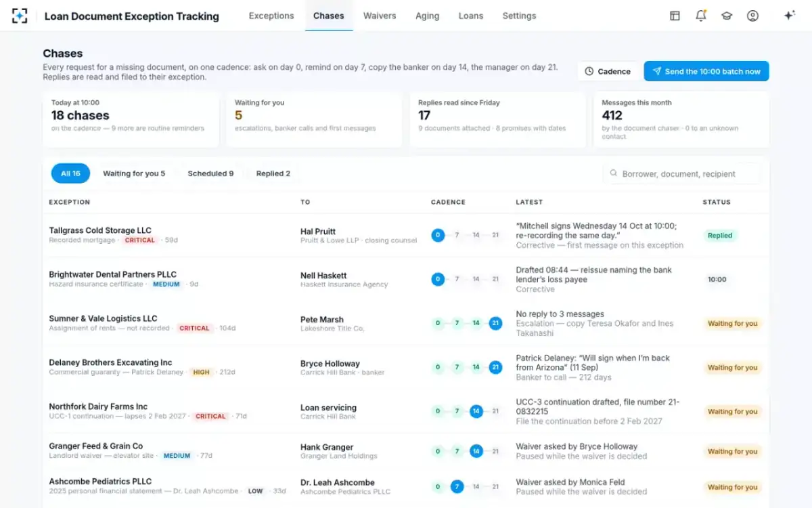
Task: Click Replies read since Friday card
Action: pos(497,119)
